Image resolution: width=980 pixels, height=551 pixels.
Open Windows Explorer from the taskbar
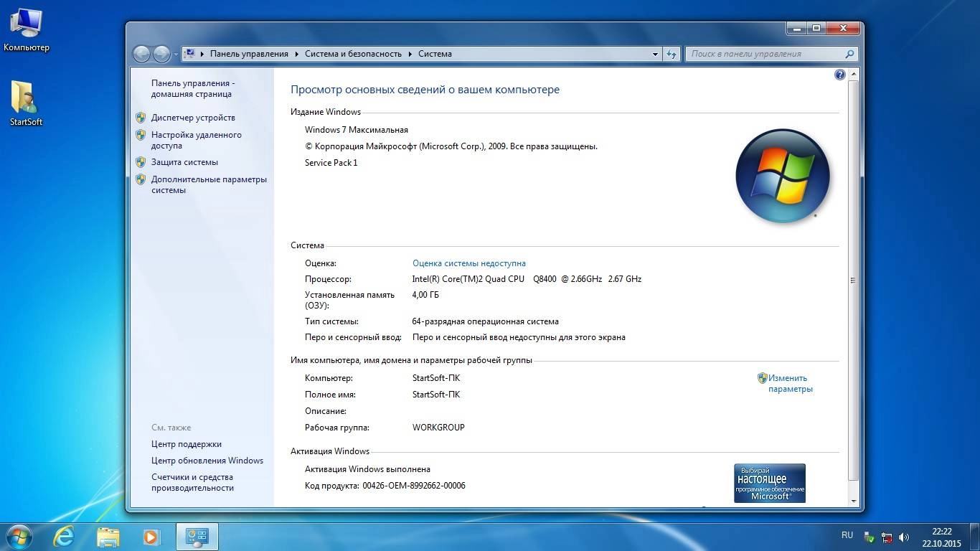click(108, 537)
